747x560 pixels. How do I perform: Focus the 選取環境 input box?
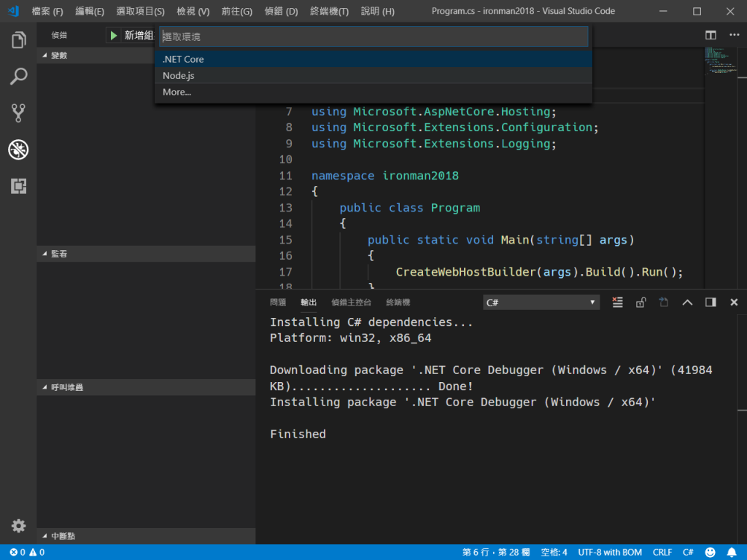[373, 36]
